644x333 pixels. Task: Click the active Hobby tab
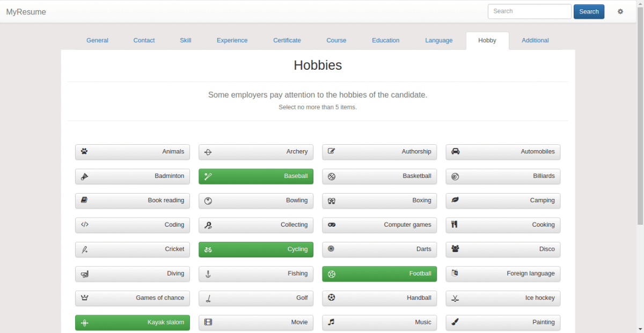pos(487,41)
